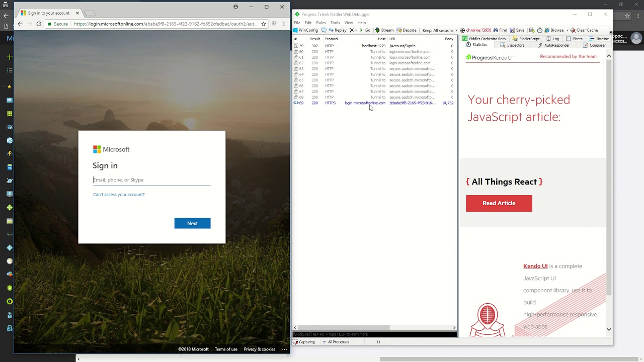The width and height of the screenshot is (644, 362).
Task: Click the timer icon in Fiddler toolbar
Action: point(540,30)
